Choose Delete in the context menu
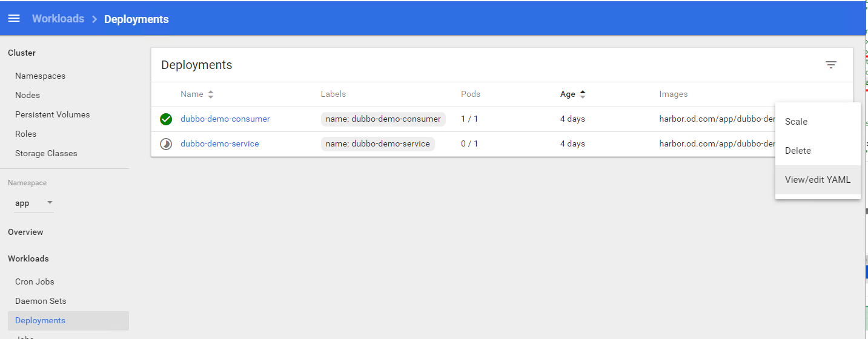The width and height of the screenshot is (868, 339). pos(798,151)
